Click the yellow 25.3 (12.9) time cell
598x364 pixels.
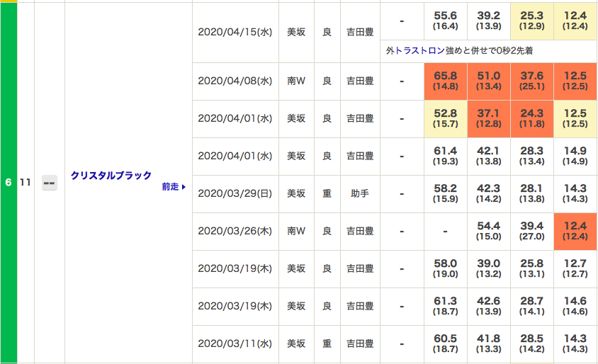tap(532, 21)
